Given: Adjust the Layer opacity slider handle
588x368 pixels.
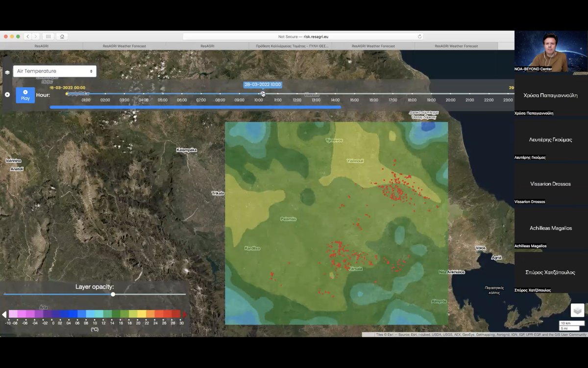Looking at the screenshot, I should (113, 294).
